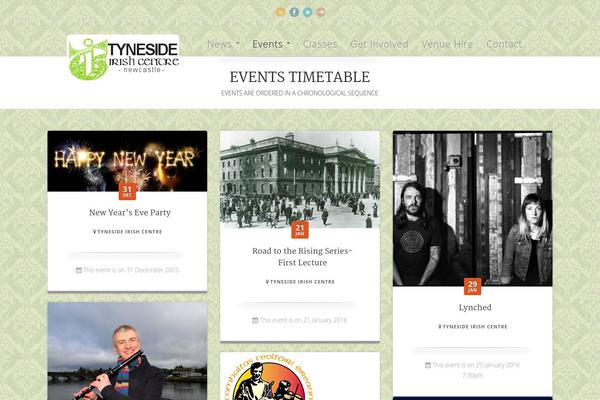Click the 29 Jan date badge
The image size is (600, 400).
[x=473, y=286]
